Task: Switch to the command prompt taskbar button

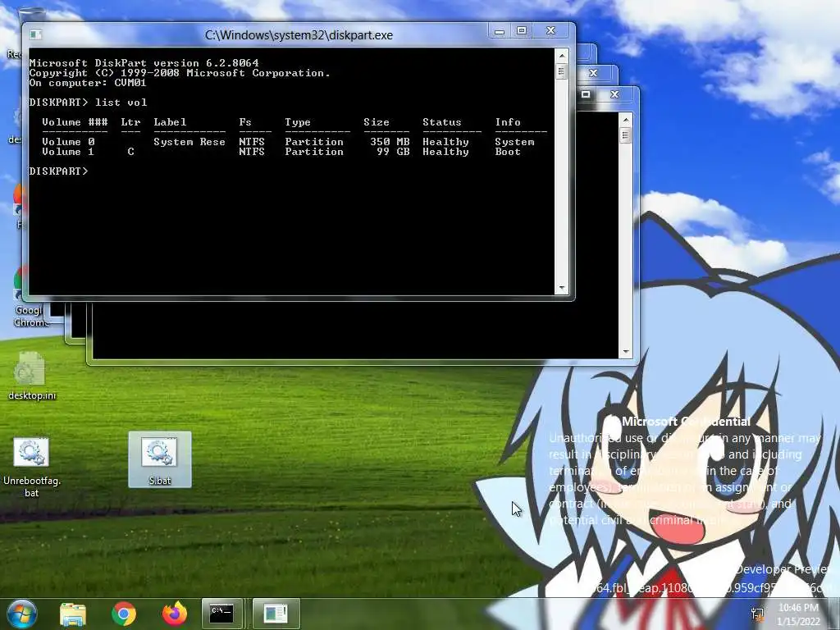Action: coord(221,614)
